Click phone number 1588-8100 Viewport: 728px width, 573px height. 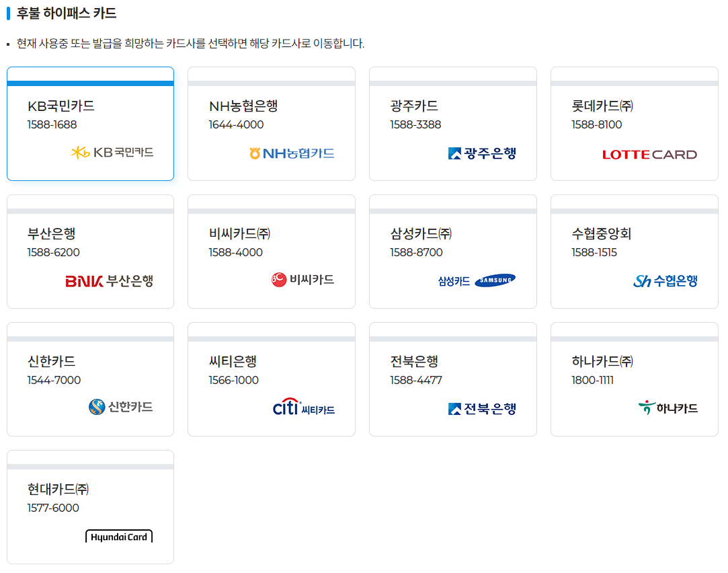coord(597,124)
